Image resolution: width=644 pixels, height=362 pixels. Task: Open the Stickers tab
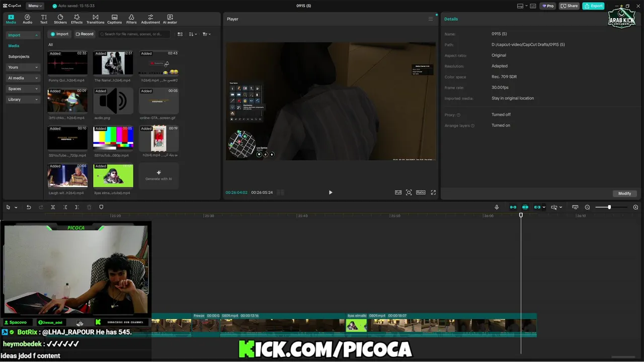coord(60,19)
